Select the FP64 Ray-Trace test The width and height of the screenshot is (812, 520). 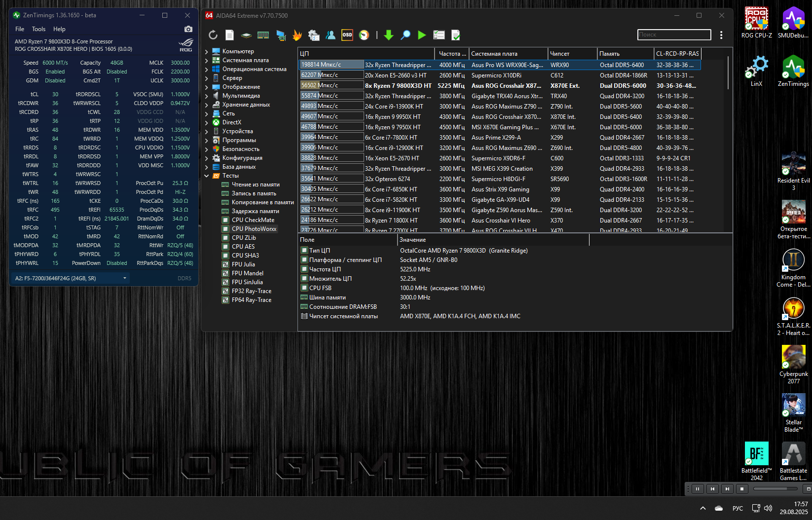252,300
